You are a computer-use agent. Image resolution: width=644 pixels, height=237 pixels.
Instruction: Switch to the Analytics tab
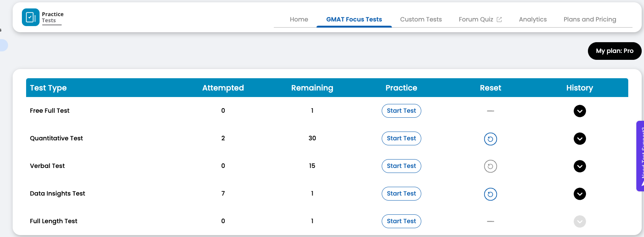coord(533,20)
